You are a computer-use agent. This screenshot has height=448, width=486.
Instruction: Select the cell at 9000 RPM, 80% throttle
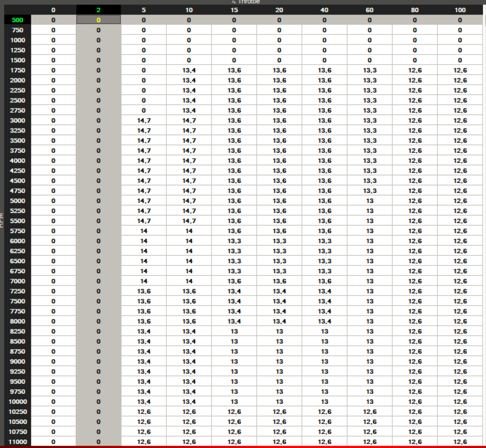click(x=415, y=362)
